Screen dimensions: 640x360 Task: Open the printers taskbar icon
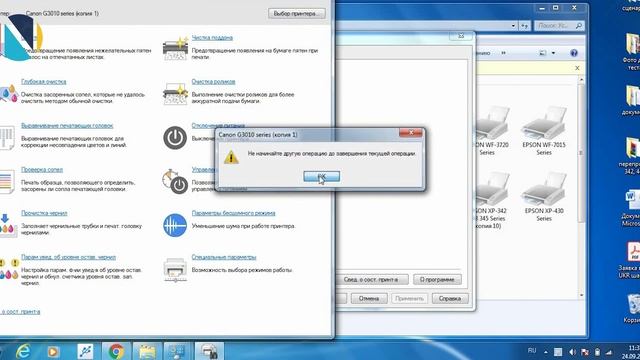click(209, 351)
